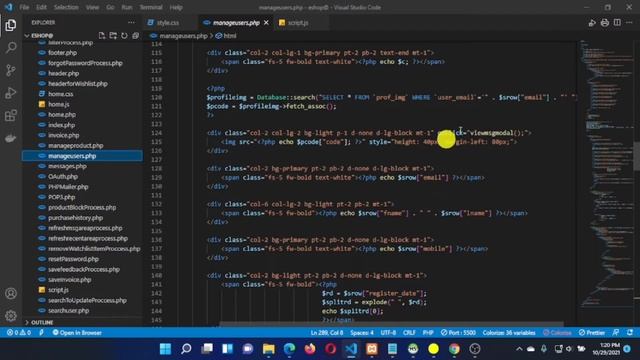This screenshot has height=360, width=640.
Task: Open the Run and Debug view
Action: pyautogui.click(x=11, y=93)
